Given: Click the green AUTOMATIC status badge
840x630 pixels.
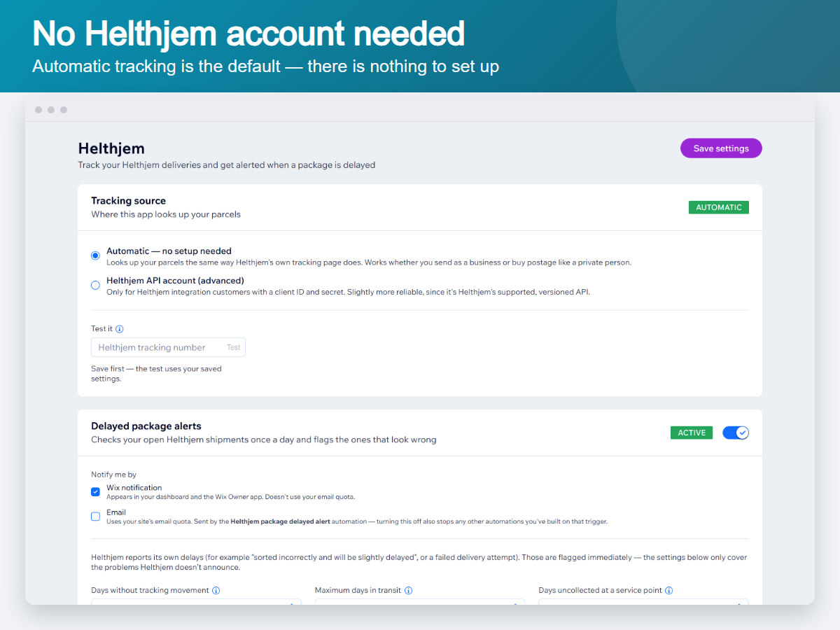Looking at the screenshot, I should pos(719,207).
